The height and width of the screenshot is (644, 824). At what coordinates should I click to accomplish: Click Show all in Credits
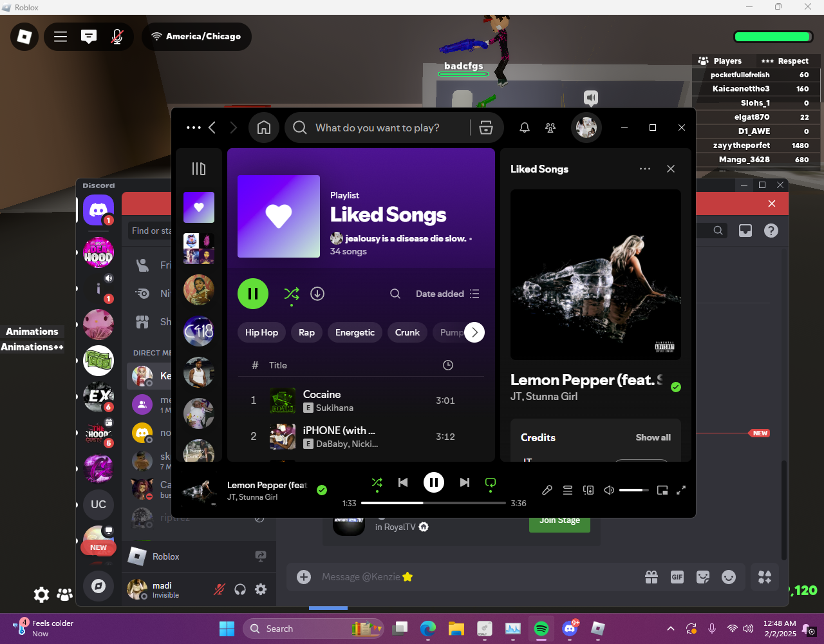(x=653, y=437)
